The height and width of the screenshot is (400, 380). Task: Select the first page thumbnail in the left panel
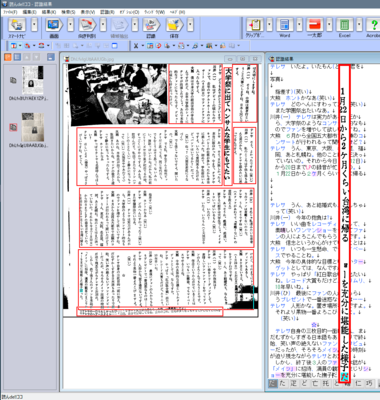(x=33, y=80)
